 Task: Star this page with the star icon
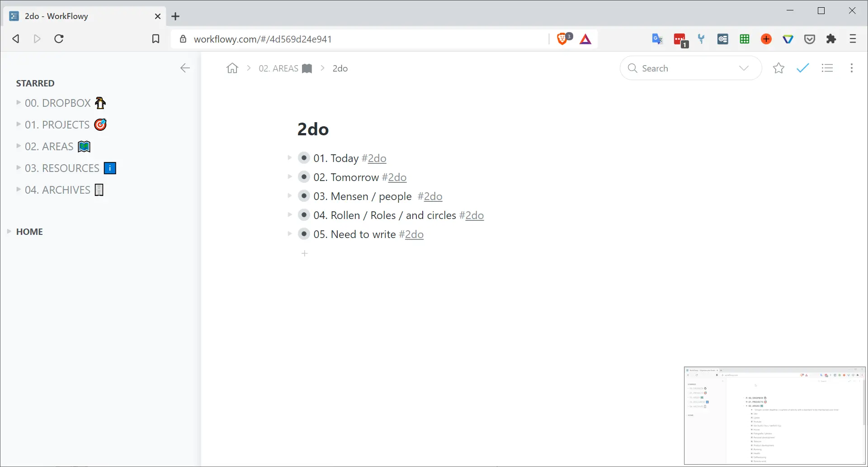click(778, 68)
